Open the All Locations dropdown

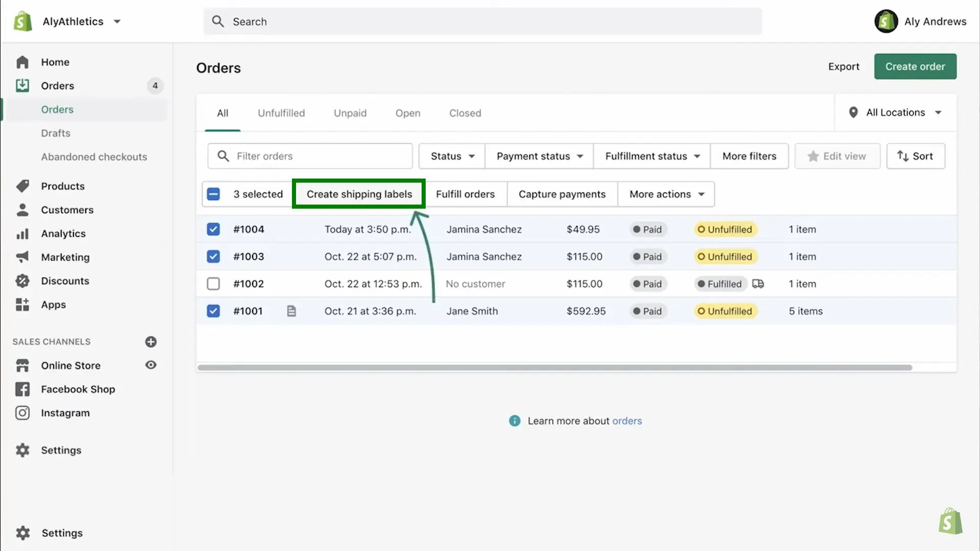(x=895, y=112)
